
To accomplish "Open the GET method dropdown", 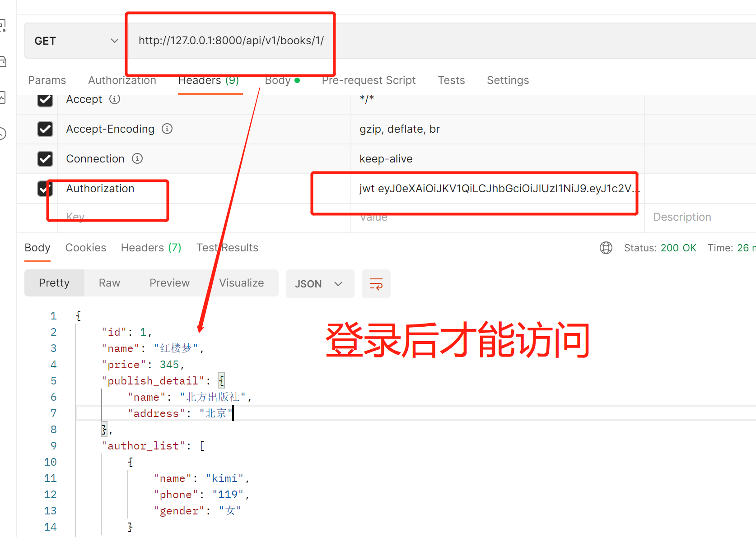I will point(76,41).
